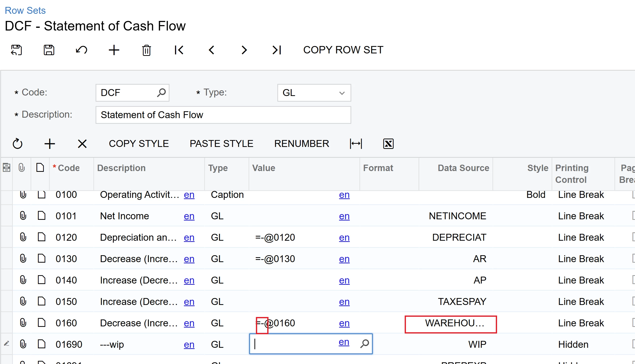This screenshot has width=635, height=364.
Task: Click the Fit to Screen columns icon
Action: (x=356, y=144)
